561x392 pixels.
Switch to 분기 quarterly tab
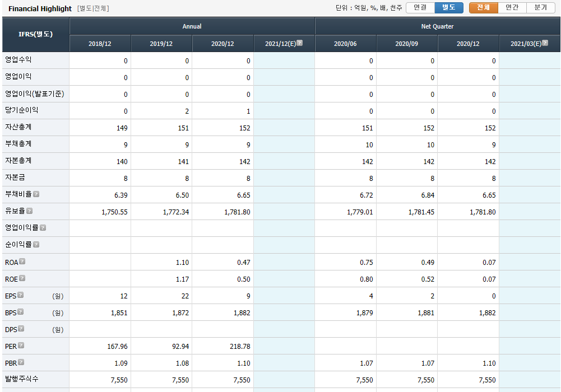pyautogui.click(x=541, y=7)
